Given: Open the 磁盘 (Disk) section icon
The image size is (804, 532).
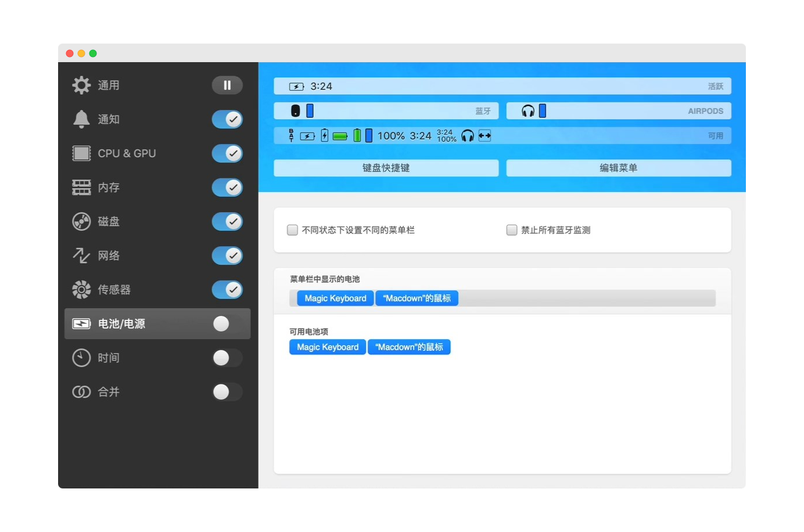Looking at the screenshot, I should click(81, 221).
